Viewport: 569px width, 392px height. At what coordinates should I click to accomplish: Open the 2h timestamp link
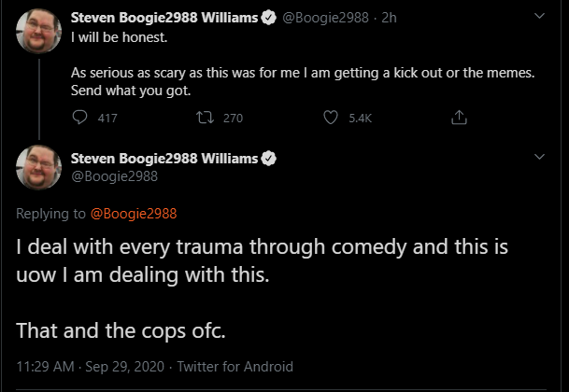(389, 18)
